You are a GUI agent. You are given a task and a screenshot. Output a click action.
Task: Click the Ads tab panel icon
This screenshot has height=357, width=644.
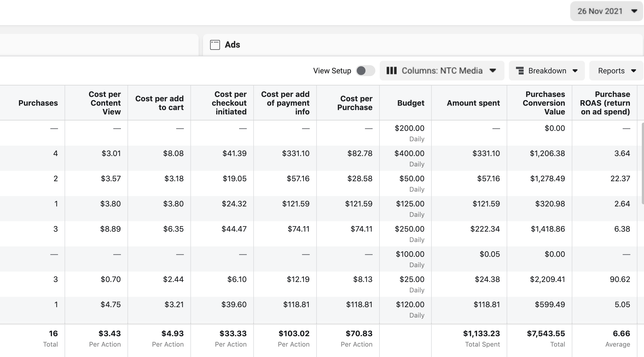point(215,45)
